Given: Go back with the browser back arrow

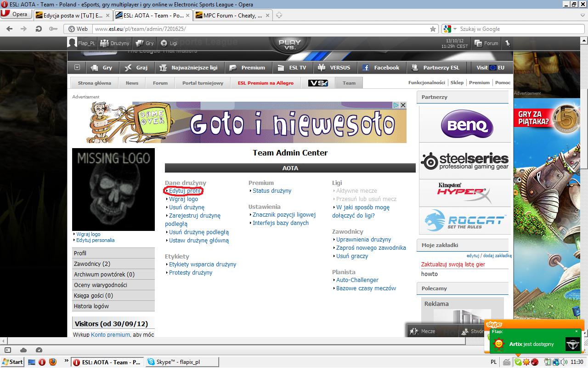Looking at the screenshot, I should [9, 29].
